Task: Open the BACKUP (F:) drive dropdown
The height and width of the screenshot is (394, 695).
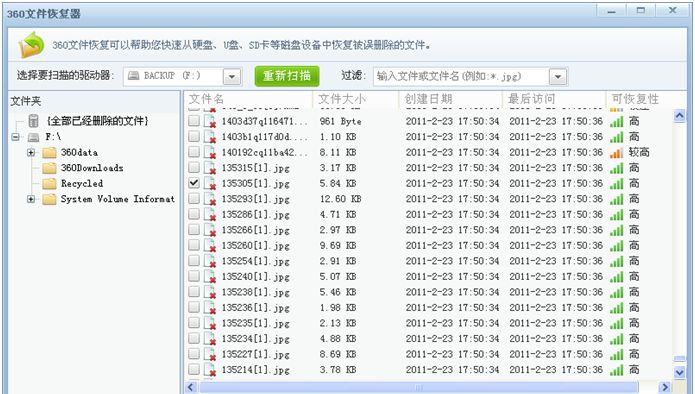Action: click(x=232, y=77)
